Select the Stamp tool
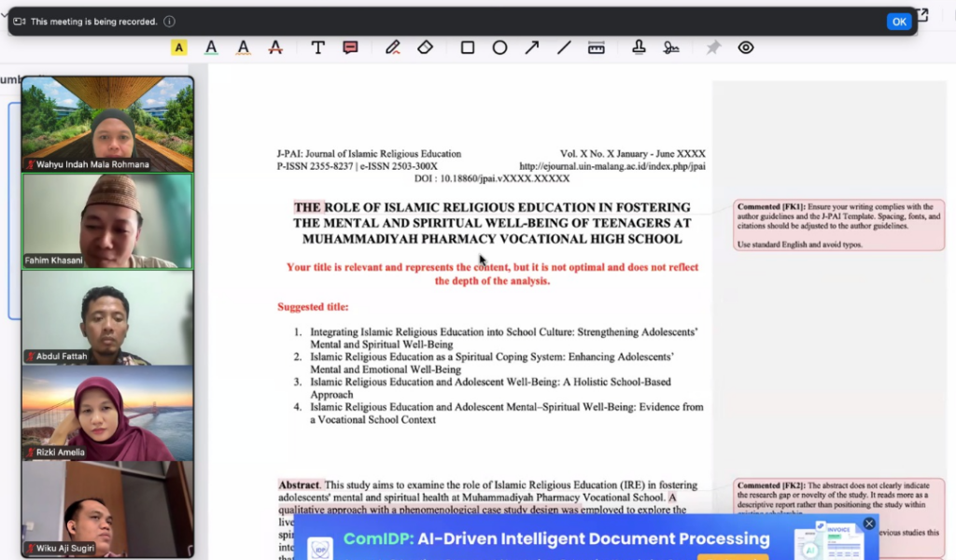The width and height of the screenshot is (956, 560). coord(640,48)
